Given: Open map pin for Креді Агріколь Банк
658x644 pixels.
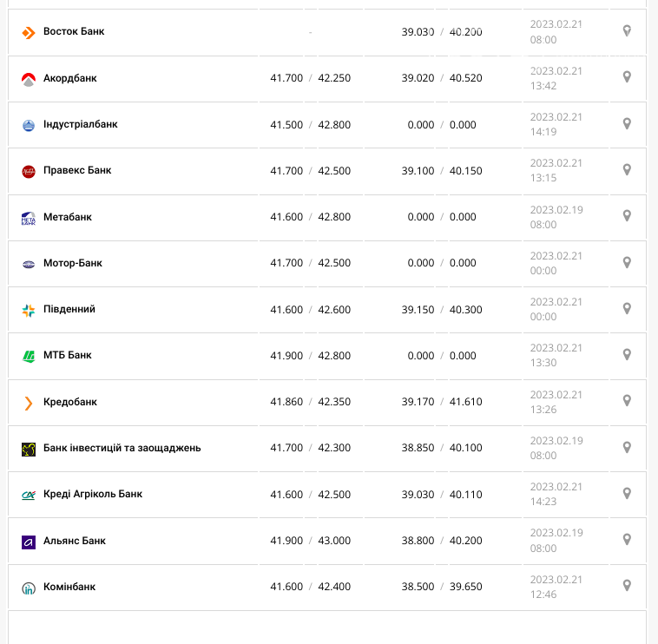Looking at the screenshot, I should (x=627, y=493).
